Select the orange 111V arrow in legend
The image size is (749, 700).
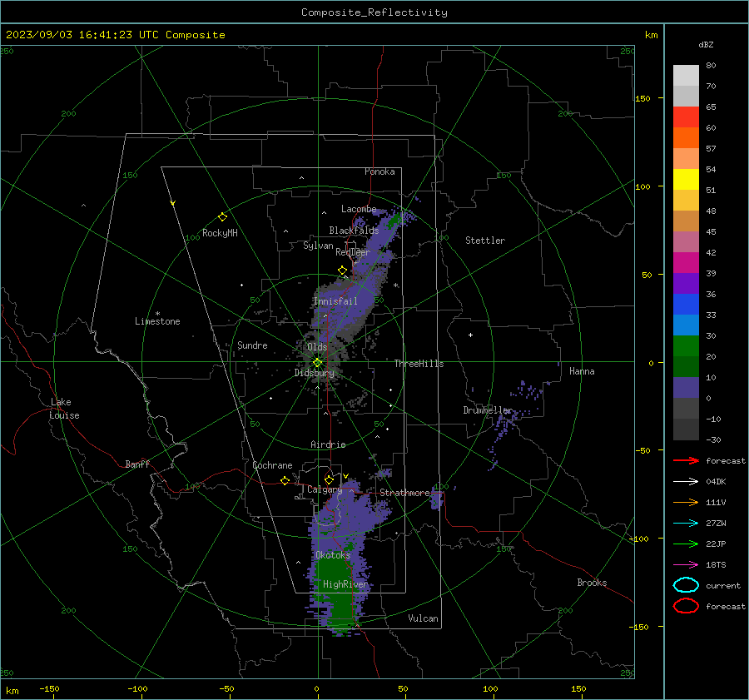[686, 502]
